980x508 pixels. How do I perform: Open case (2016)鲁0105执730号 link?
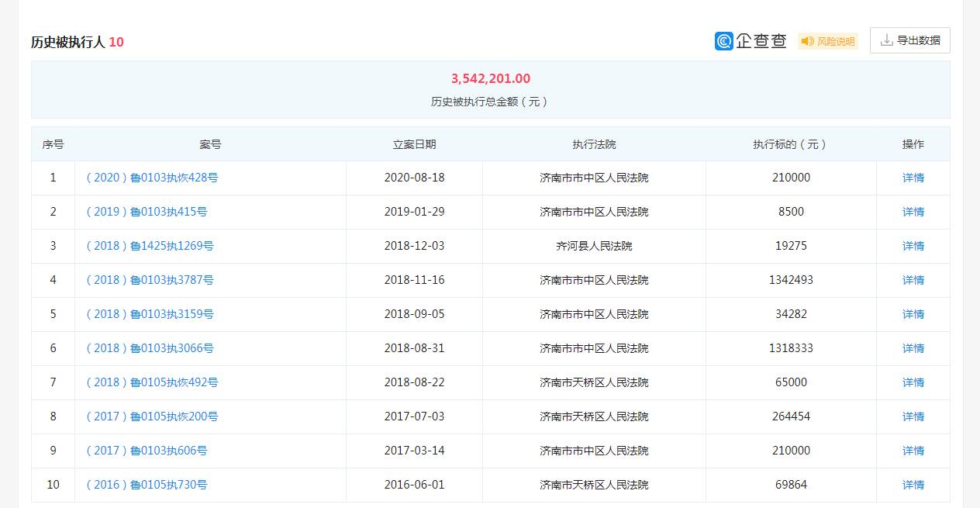click(x=147, y=485)
